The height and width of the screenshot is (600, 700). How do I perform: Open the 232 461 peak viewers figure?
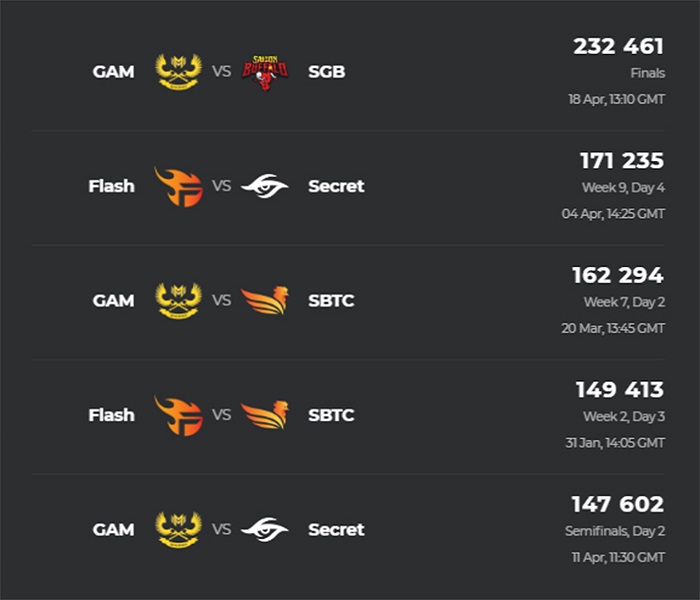coord(619,46)
